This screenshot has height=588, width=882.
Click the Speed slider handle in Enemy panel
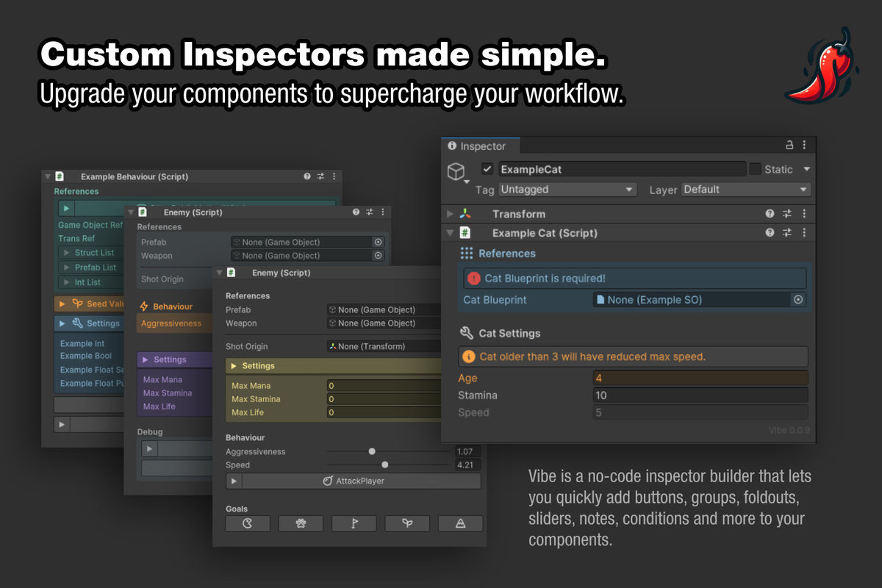(x=384, y=465)
